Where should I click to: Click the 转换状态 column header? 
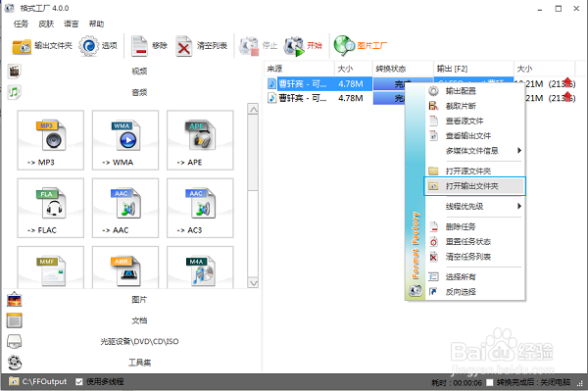[x=403, y=69]
